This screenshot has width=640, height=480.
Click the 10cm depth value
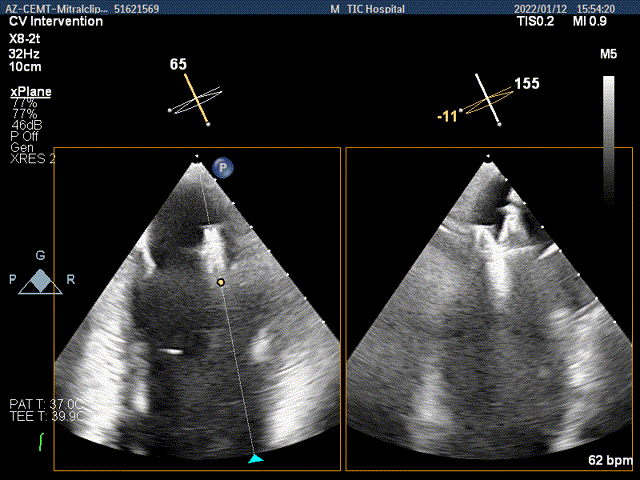(x=24, y=67)
